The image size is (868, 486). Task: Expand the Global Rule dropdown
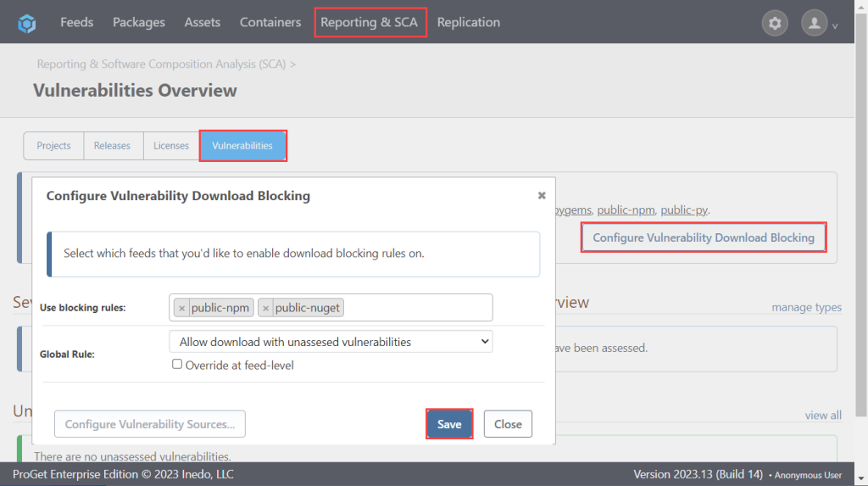[331, 342]
